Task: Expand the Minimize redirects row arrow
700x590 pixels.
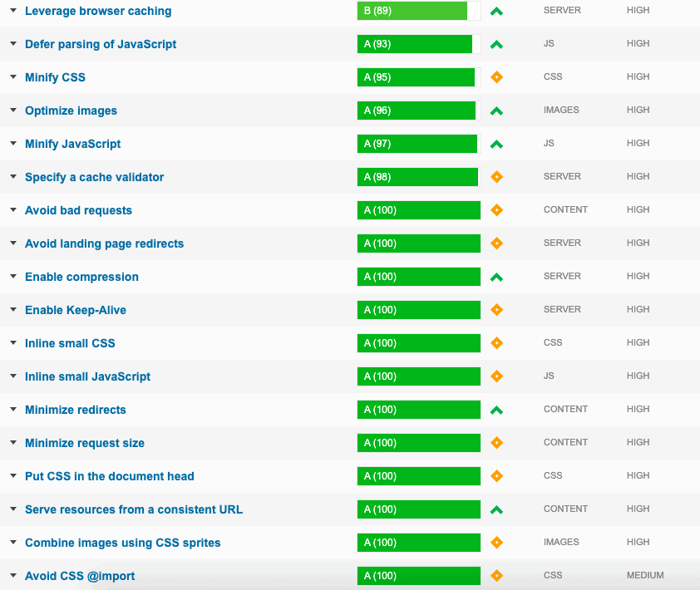Action: [x=13, y=409]
